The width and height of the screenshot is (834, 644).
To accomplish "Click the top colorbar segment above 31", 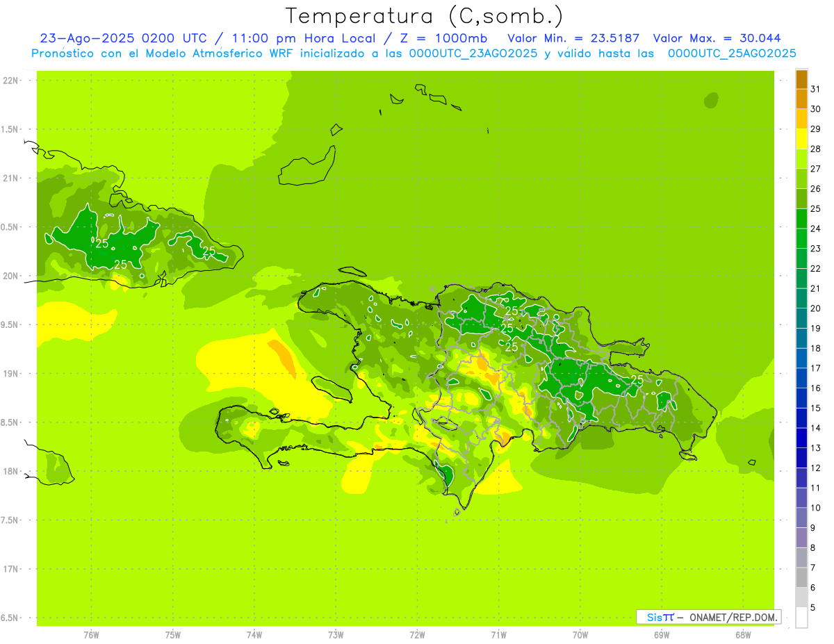I will 801,79.
